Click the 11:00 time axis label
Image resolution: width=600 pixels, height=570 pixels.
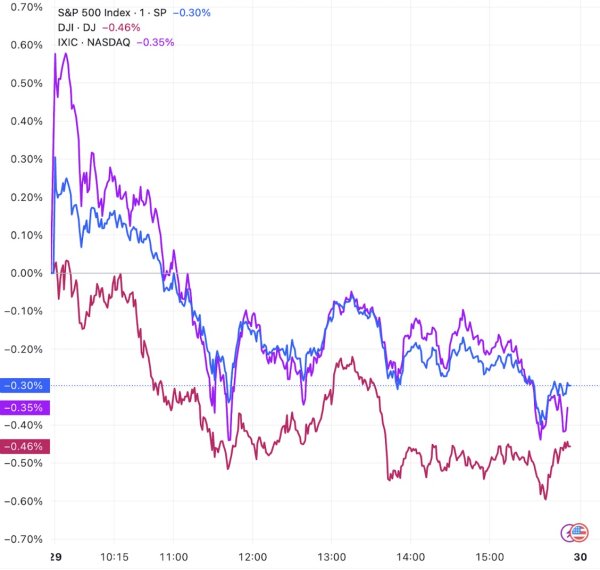pos(174,557)
